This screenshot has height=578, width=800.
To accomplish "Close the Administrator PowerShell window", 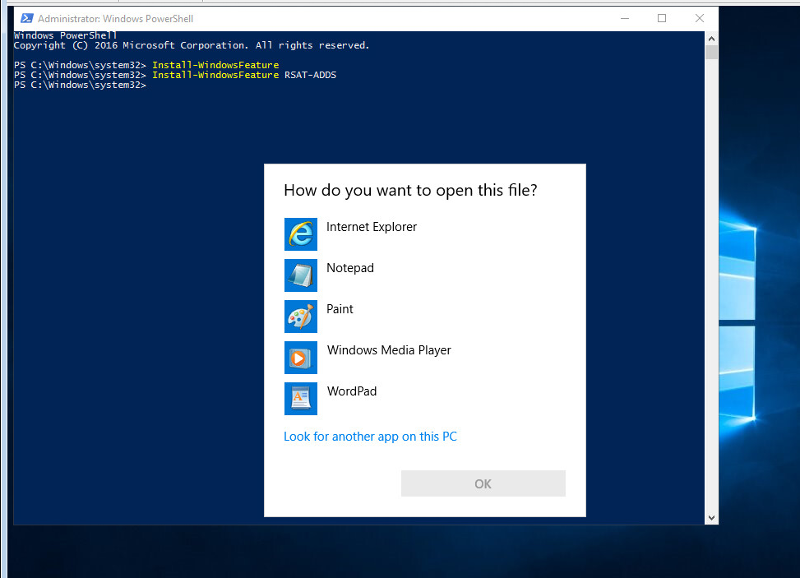I will point(701,18).
